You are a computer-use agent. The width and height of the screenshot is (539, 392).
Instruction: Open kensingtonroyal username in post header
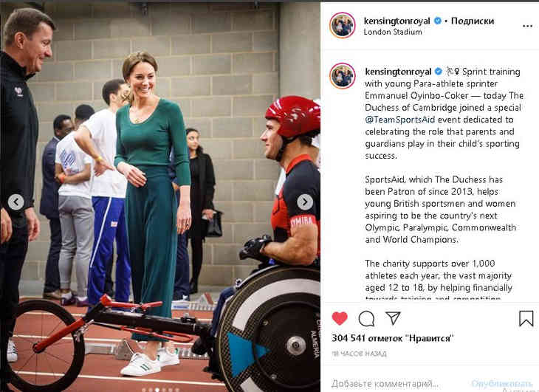396,21
